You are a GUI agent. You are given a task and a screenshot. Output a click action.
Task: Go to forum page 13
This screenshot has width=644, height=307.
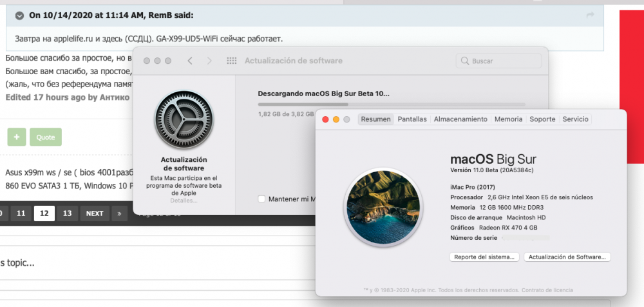[x=68, y=213]
